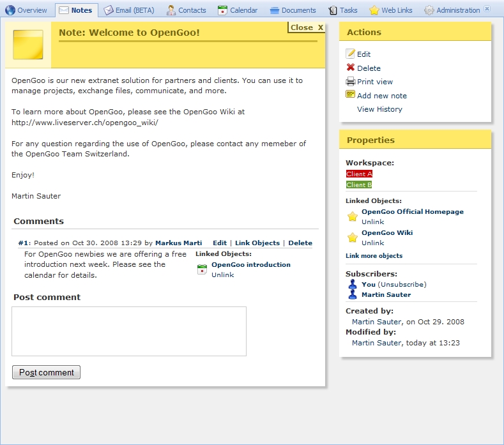Click the Print view printer icon
Viewport: 504px width, 445px height.
[x=350, y=81]
